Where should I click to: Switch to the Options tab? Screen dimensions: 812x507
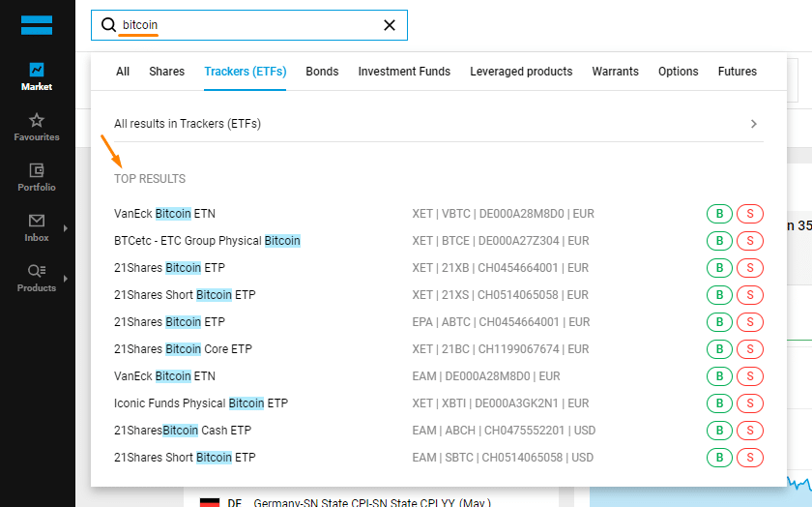point(679,72)
